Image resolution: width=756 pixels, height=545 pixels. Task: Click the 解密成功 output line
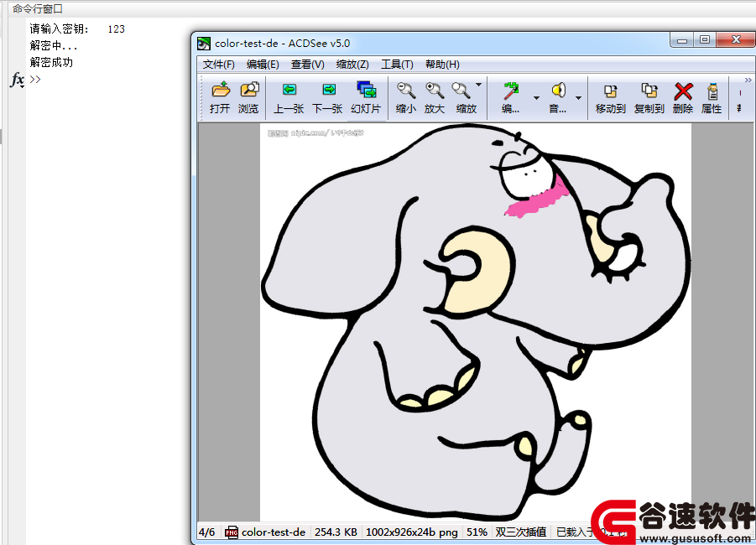51,62
